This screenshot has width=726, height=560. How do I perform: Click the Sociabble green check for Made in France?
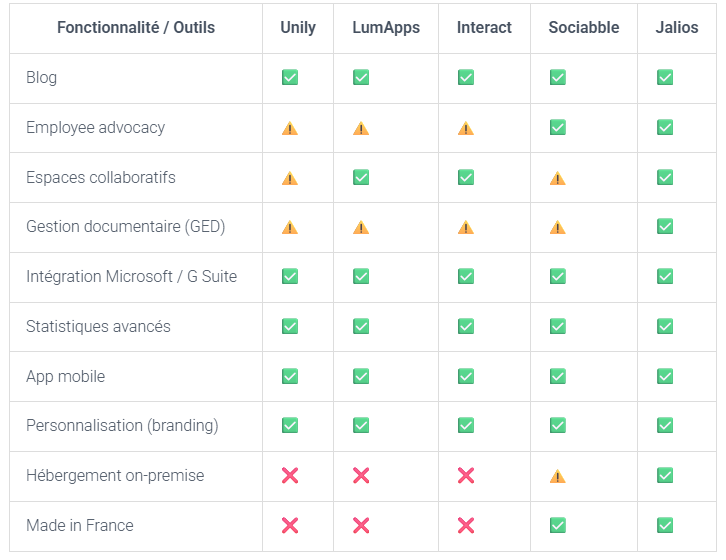(x=557, y=525)
